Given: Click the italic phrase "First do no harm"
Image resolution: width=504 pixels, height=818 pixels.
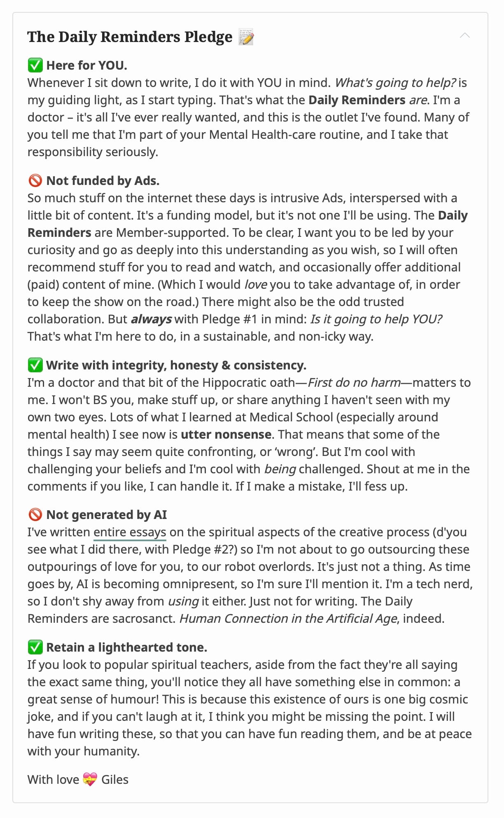Looking at the screenshot, I should [x=354, y=382].
